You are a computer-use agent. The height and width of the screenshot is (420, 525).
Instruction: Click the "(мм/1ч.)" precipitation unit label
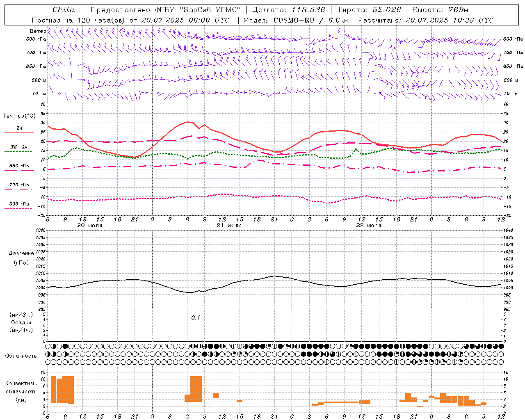coord(21,330)
